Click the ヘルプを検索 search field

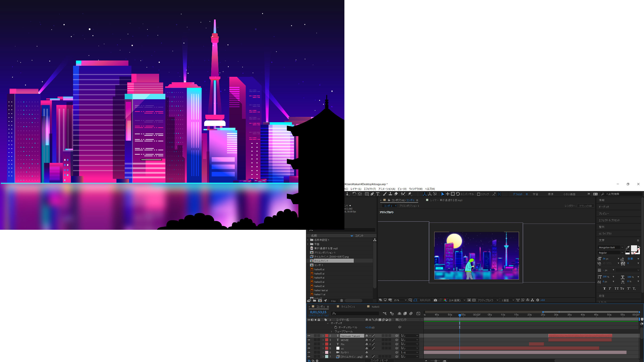click(622, 194)
